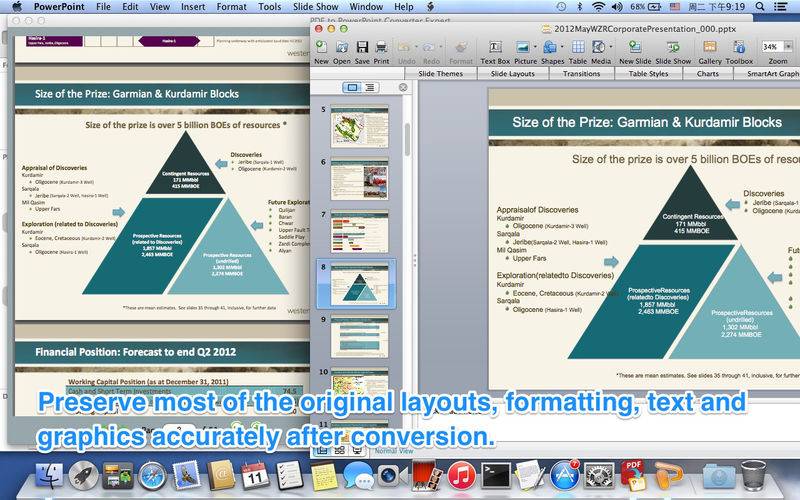Open the App Store from the Dock
The image size is (800, 500).
(565, 477)
